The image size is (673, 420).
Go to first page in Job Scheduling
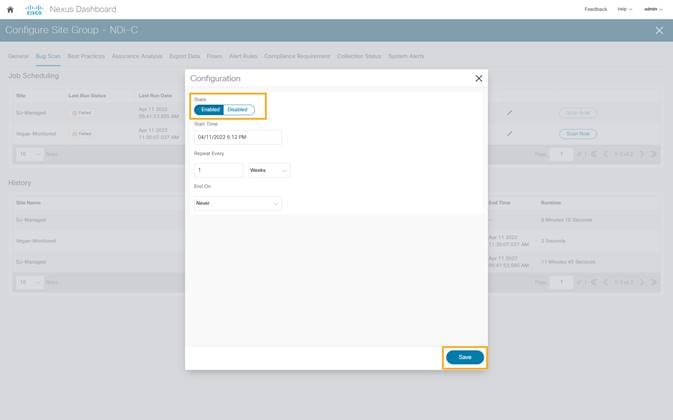click(x=594, y=154)
